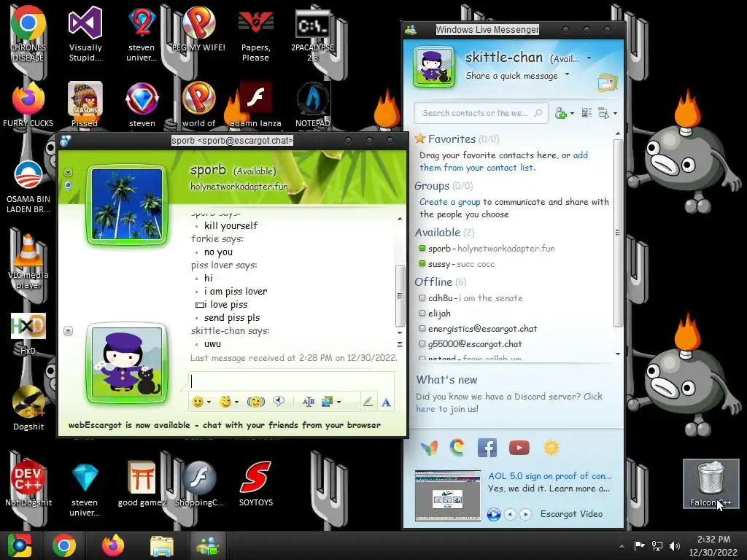This screenshot has height=560, width=747.
Task: Click skittle-chan's avatar in Messenger window
Action: pos(433,67)
